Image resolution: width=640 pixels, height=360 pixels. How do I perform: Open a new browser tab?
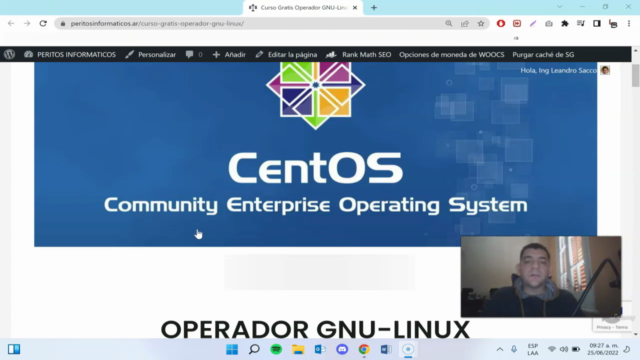point(374,7)
